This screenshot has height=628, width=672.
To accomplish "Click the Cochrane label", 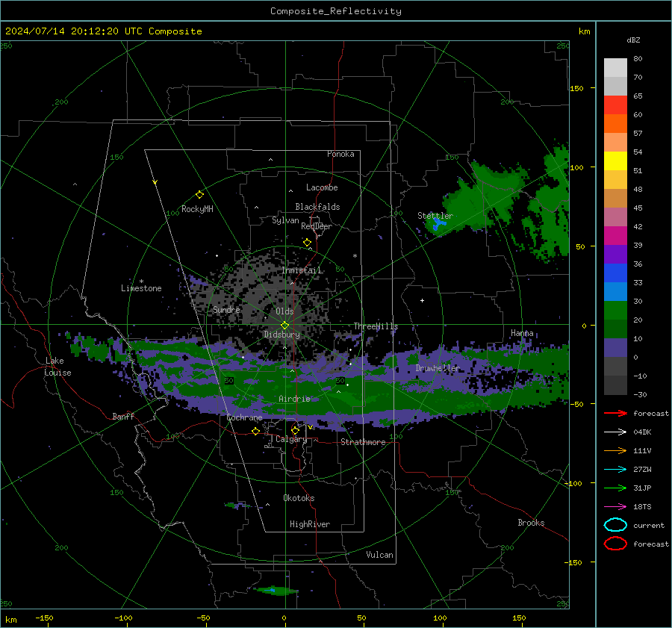I will [244, 417].
